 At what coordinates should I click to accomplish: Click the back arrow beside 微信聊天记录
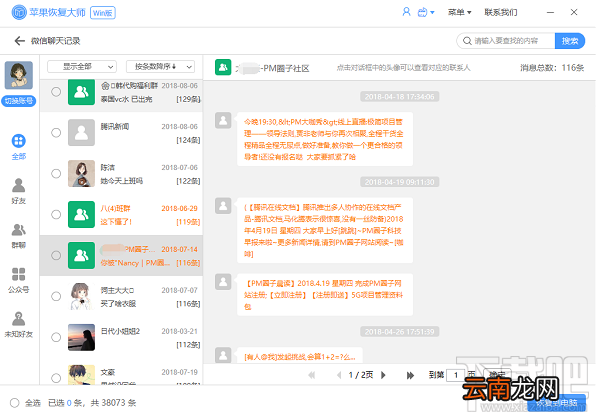click(x=19, y=41)
